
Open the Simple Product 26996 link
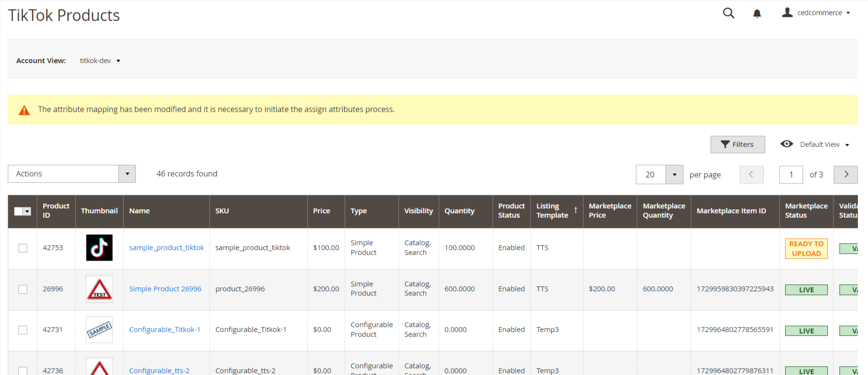tap(165, 289)
